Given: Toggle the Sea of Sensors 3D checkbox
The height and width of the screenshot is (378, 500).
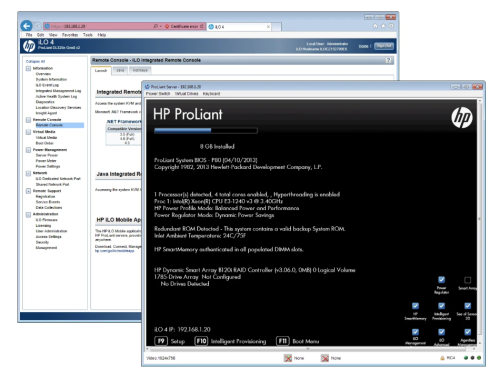Looking at the screenshot, I should (x=467, y=306).
